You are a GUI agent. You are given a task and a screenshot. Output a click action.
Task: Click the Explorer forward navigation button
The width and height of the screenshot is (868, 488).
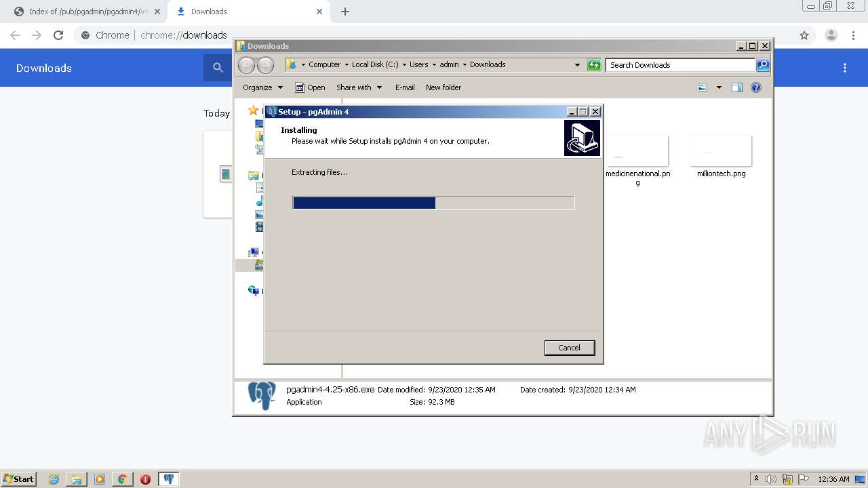265,65
